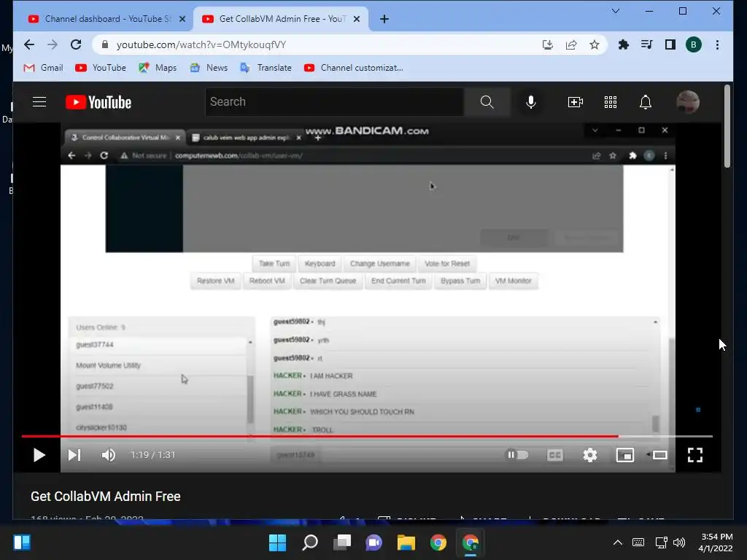
Task: Click the forward navigation arrow
Action: click(x=53, y=44)
